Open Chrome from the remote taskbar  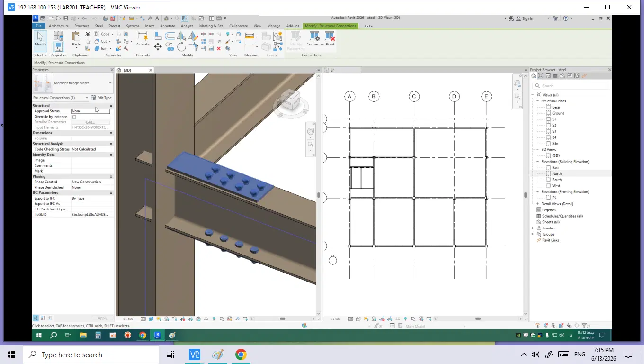(143, 336)
